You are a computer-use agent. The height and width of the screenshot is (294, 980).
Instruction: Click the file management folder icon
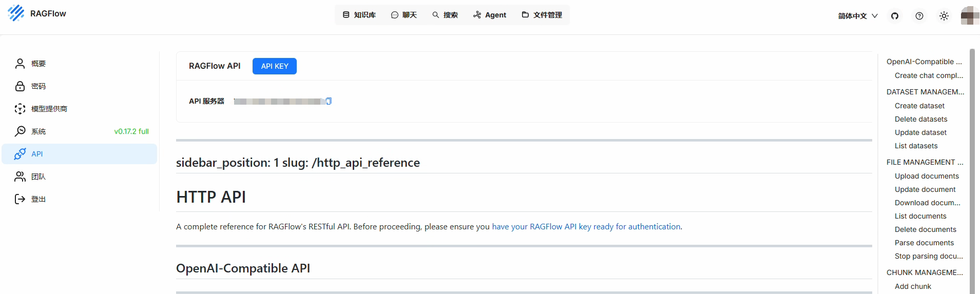pyautogui.click(x=525, y=15)
